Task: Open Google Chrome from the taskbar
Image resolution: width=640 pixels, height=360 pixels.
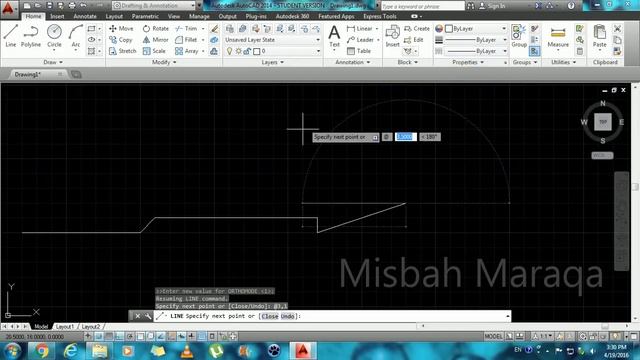Action: tap(41, 351)
